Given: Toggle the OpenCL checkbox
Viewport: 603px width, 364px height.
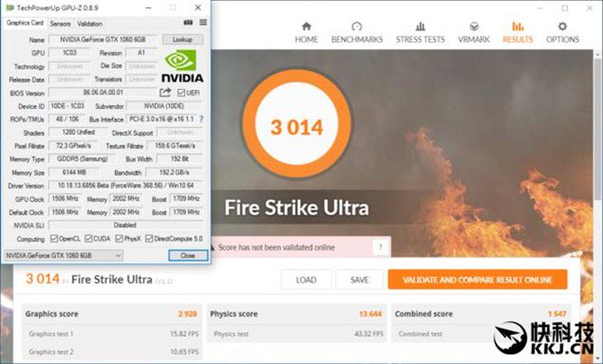Looking at the screenshot, I should point(55,239).
